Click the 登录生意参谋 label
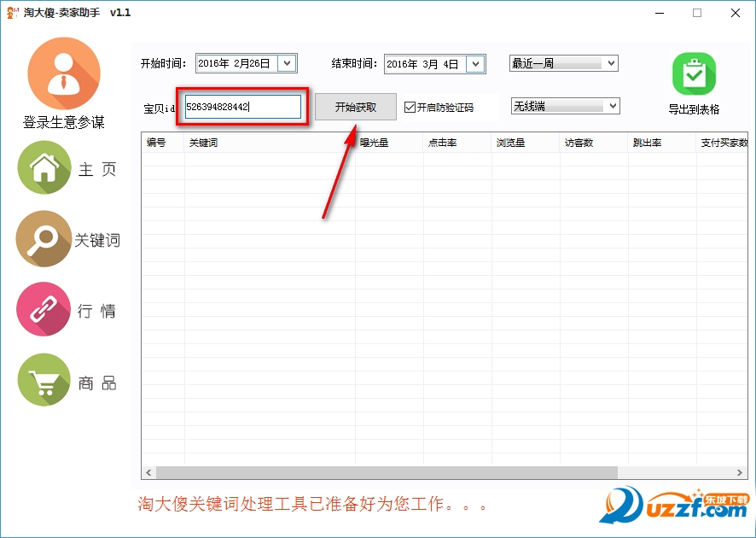 point(64,123)
